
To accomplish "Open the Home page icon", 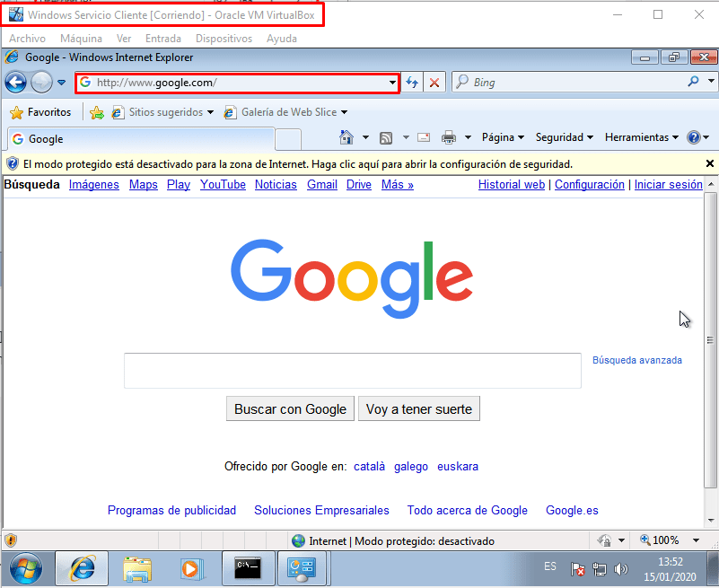I will click(346, 137).
